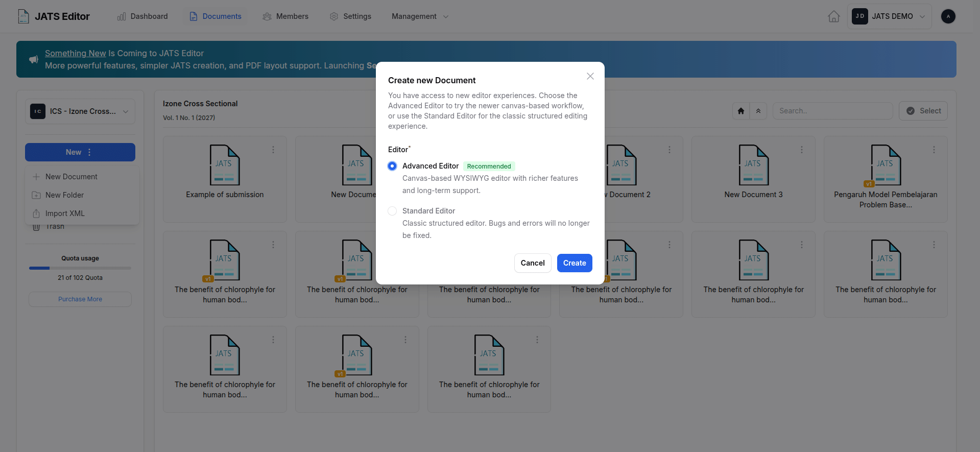Open options menu for Example of submission

(x=273, y=150)
